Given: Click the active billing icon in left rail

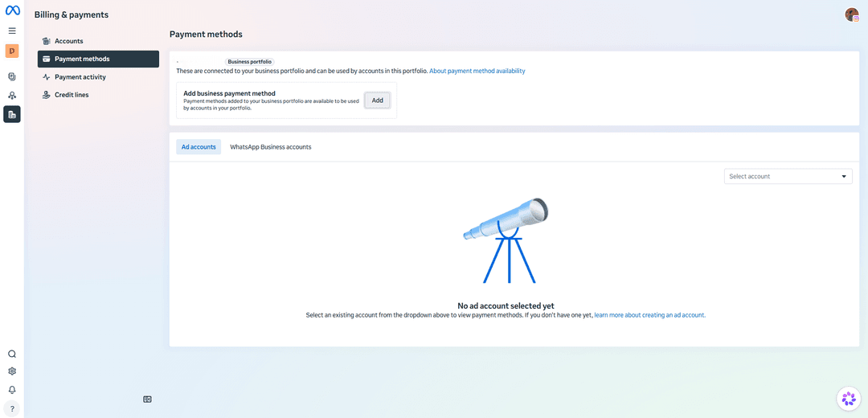Looking at the screenshot, I should [12, 115].
